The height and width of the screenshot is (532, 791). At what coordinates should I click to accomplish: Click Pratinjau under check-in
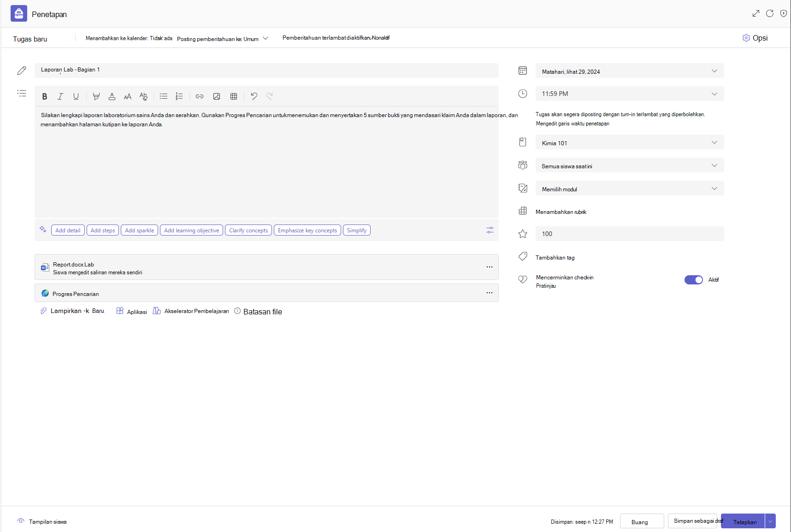pos(546,286)
